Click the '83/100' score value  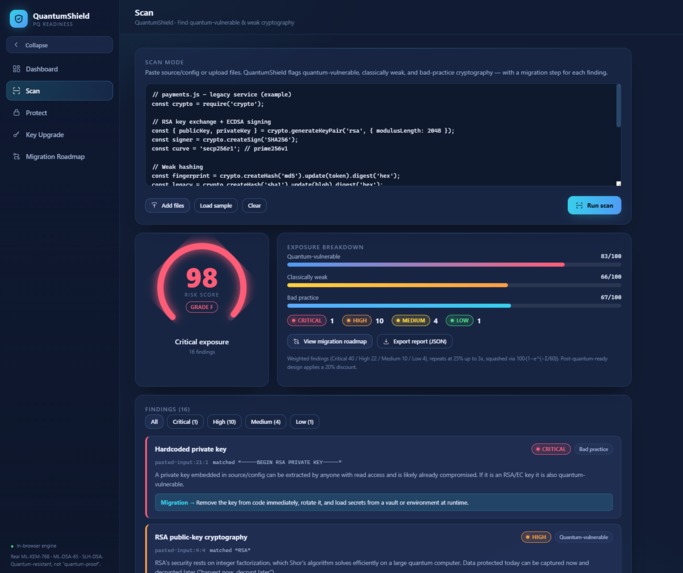611,256
